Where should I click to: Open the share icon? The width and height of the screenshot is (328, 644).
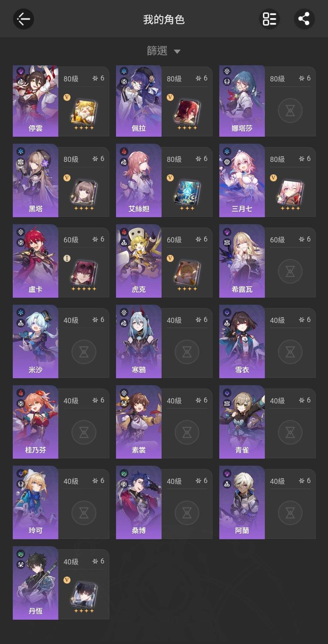pyautogui.click(x=304, y=19)
